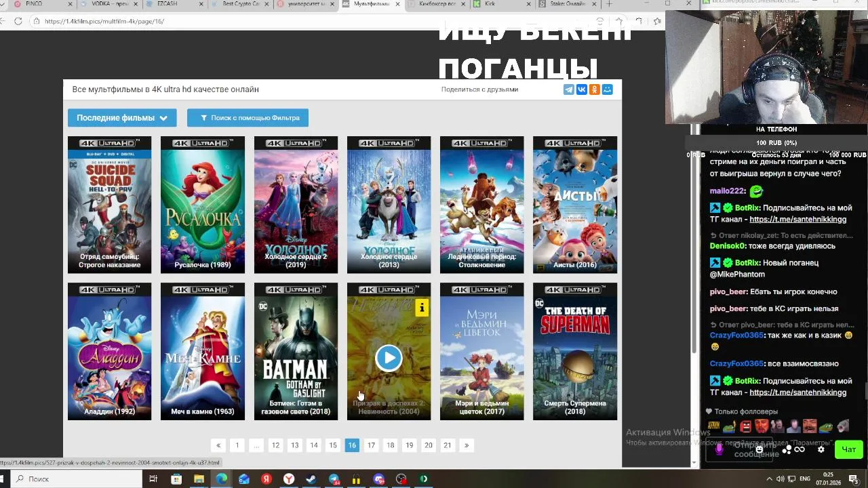The height and width of the screenshot is (488, 868).
Task: Go to pagination page 21
Action: 448,445
